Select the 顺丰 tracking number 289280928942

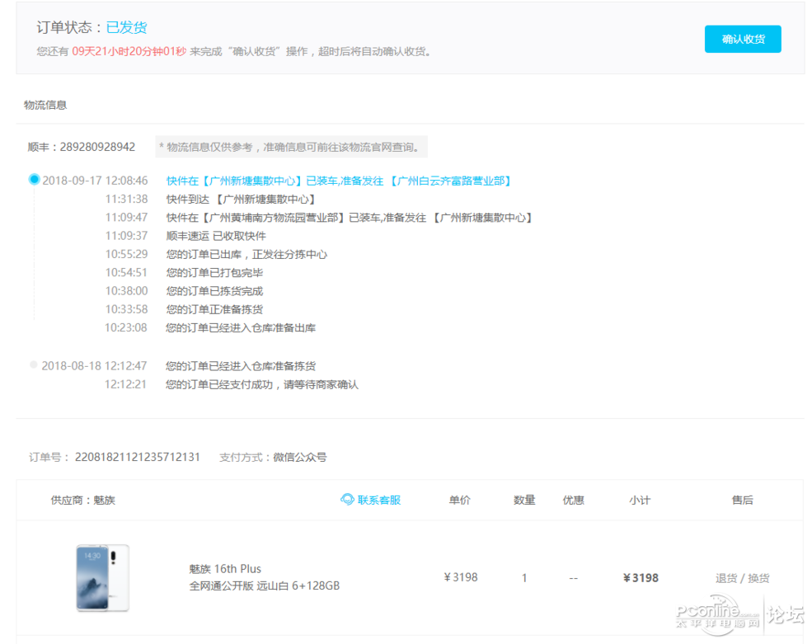(x=97, y=147)
